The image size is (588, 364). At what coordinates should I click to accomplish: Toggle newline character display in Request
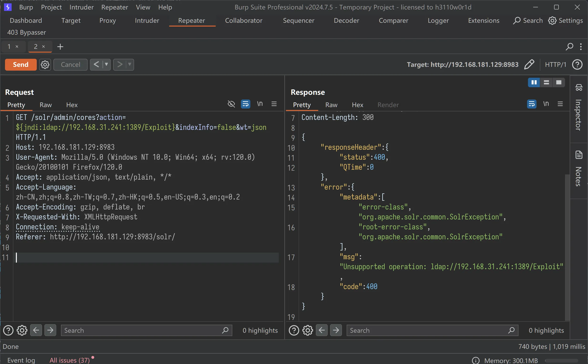[x=260, y=104]
